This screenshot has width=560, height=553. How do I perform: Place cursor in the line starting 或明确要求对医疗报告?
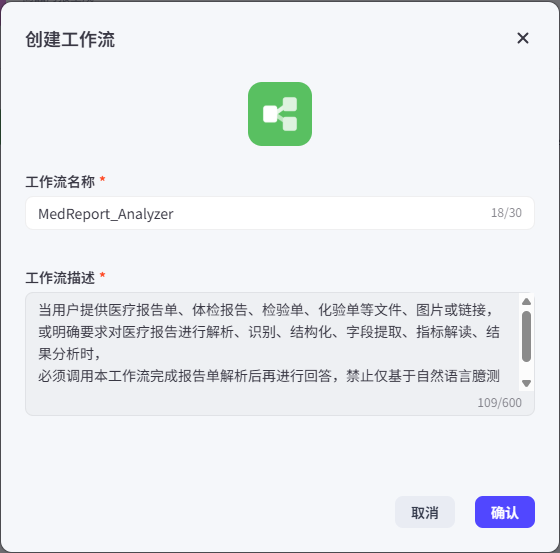(x=269, y=332)
